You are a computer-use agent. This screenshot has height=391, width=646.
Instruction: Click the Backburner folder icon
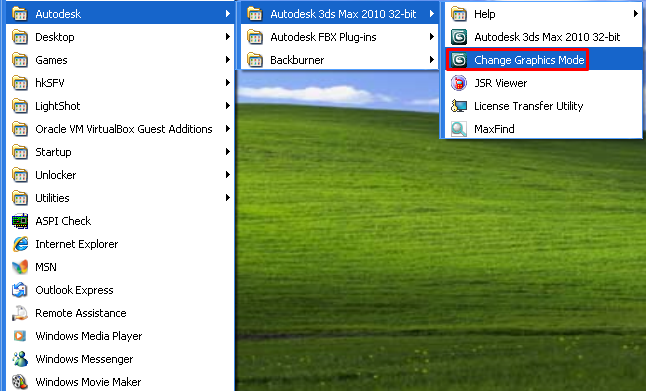[255, 60]
